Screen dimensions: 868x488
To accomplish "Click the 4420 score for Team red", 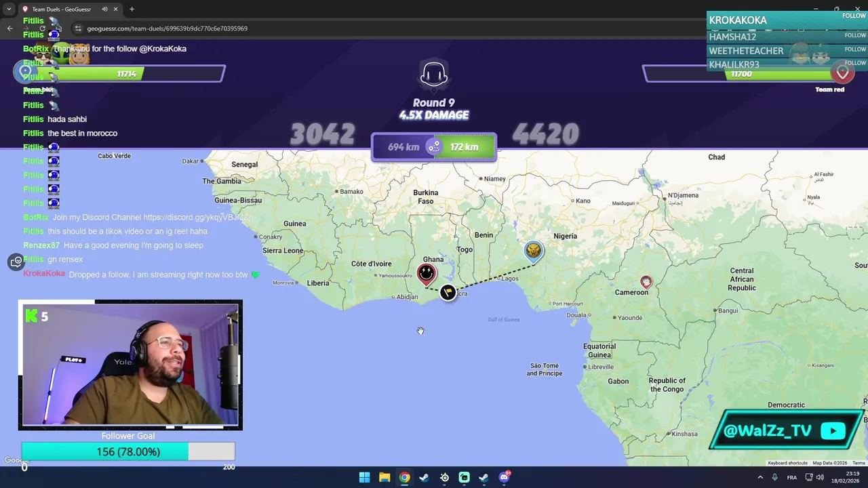I will pos(545,135).
